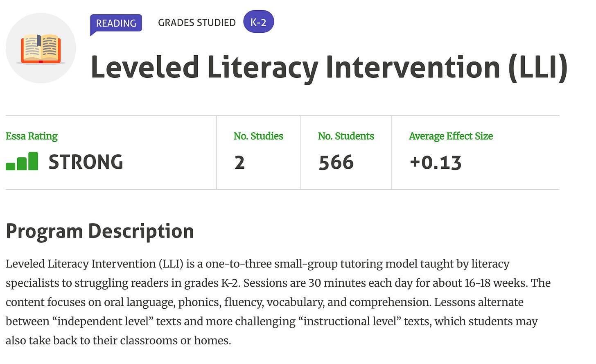Click the shortest green bar in rating icon
Screen dimensions: 596x364
(x=11, y=166)
